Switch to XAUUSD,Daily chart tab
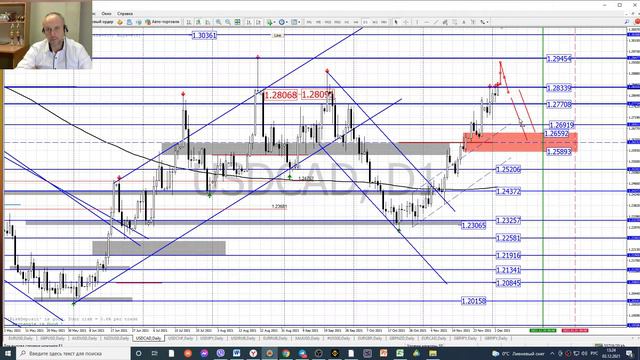The image size is (640, 360). pos(307,338)
